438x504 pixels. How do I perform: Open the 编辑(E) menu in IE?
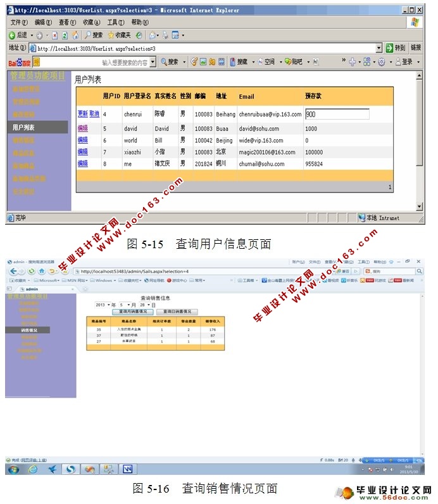(x=43, y=22)
